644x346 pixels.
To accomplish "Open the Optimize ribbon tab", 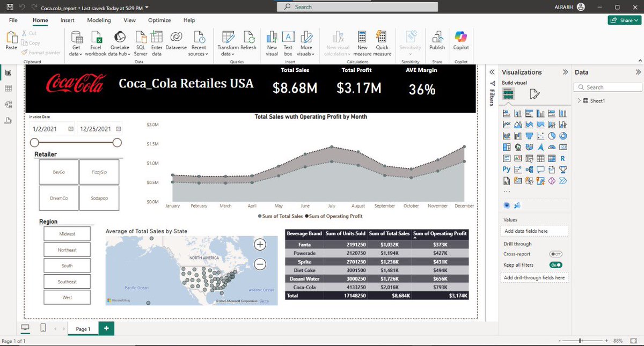I will [x=159, y=20].
